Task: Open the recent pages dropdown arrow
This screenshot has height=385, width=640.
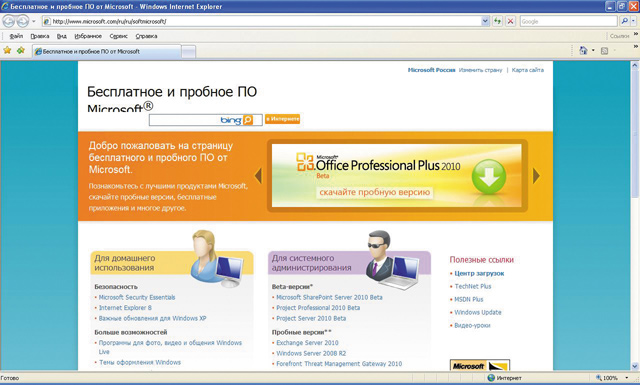Action: [34, 21]
